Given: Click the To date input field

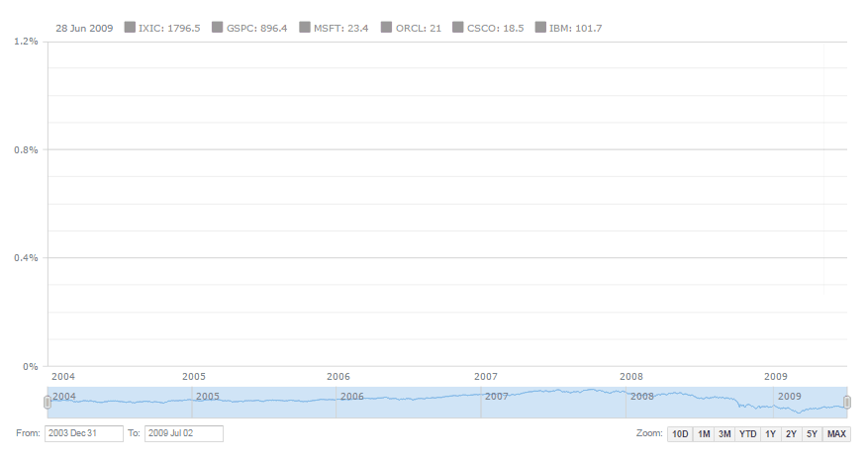Looking at the screenshot, I should (x=184, y=434).
